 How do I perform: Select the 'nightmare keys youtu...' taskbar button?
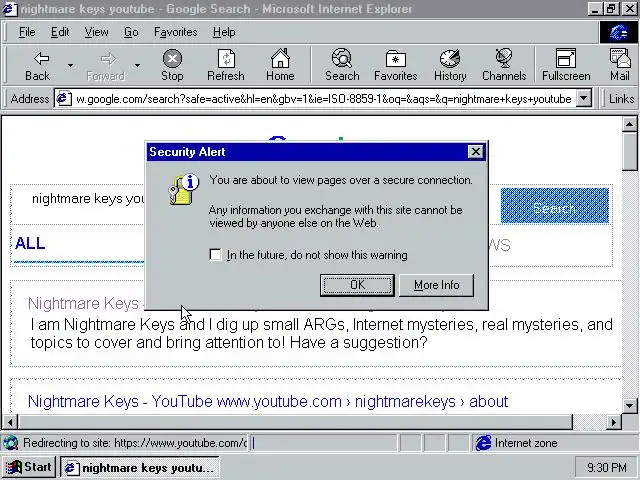click(140, 468)
